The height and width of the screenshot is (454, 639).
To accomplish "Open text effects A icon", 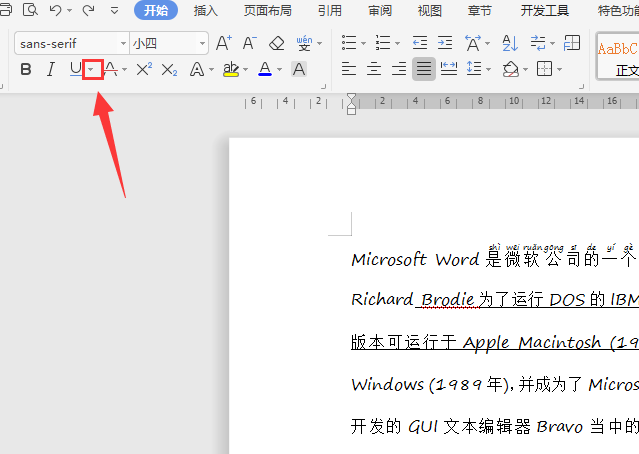I will tap(197, 69).
